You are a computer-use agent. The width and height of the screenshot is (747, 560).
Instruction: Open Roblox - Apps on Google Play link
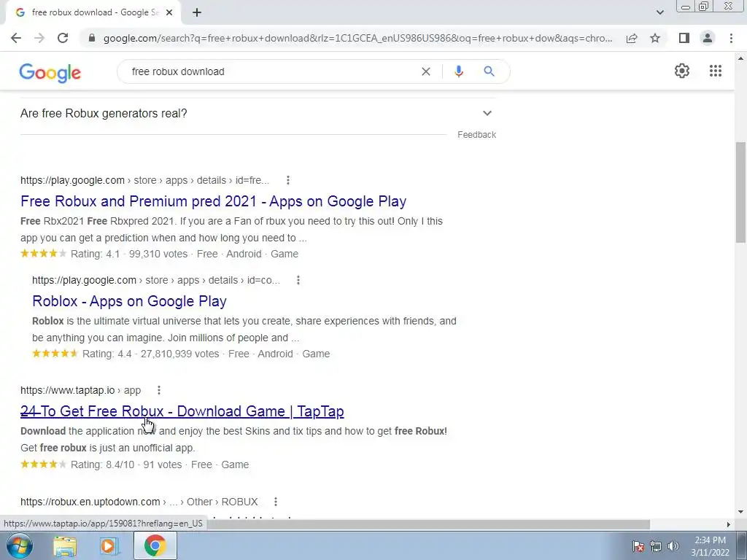tap(129, 301)
